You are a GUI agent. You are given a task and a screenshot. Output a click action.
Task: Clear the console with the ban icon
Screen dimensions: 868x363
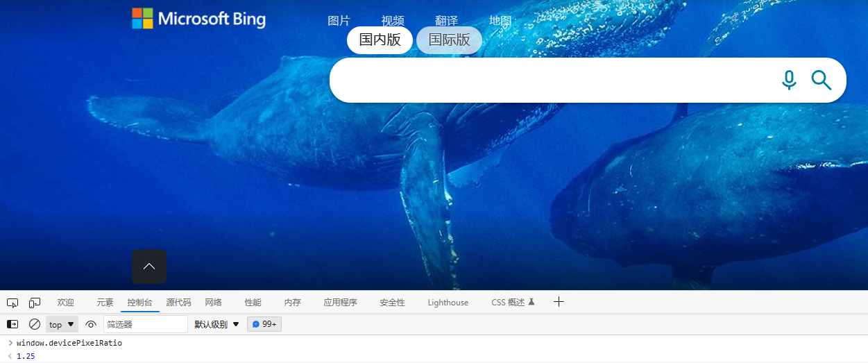(35, 324)
